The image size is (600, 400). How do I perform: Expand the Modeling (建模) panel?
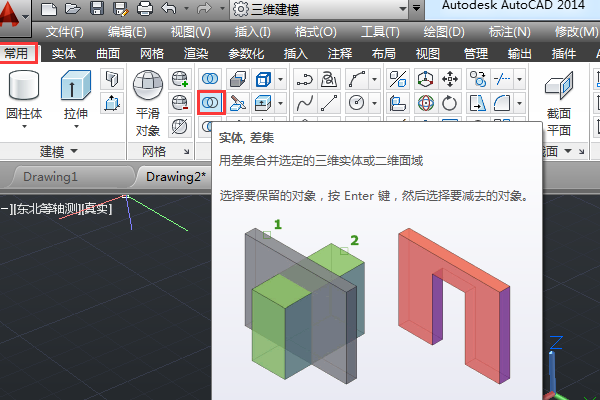60,151
